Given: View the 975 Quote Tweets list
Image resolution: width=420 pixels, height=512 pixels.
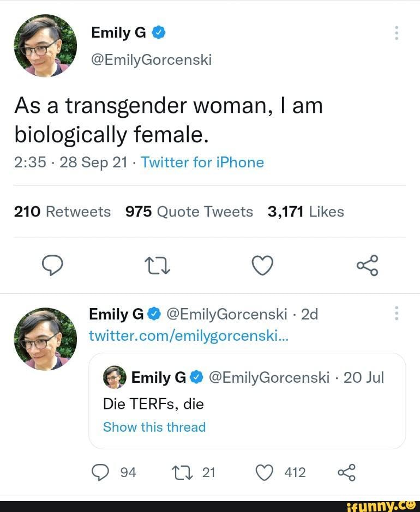Looking at the screenshot, I should coord(189,212).
